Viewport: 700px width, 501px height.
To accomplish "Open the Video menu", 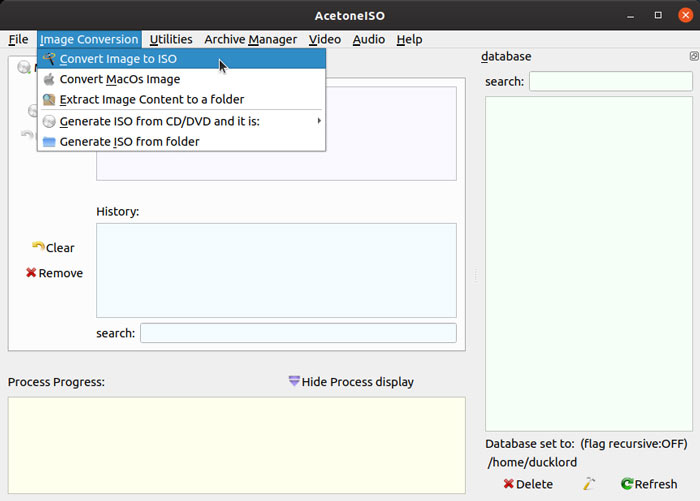I will pos(325,39).
